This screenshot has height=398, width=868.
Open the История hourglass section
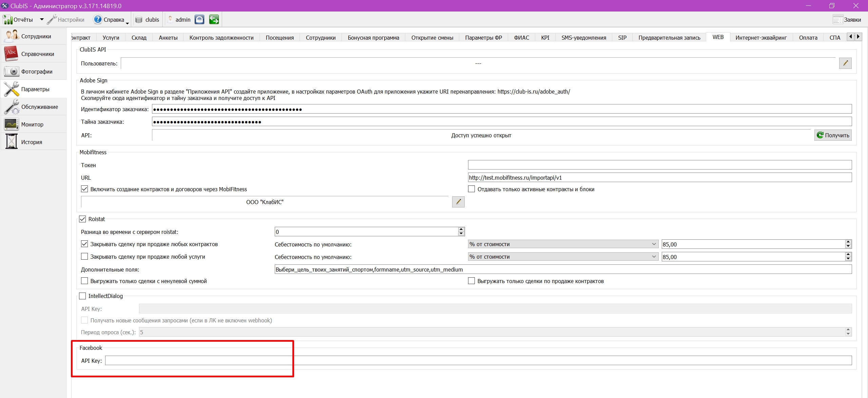(x=33, y=142)
